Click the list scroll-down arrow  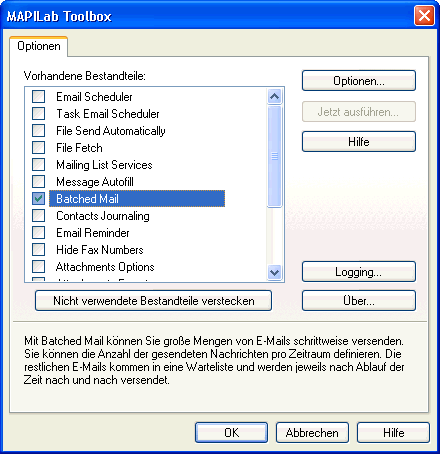tap(275, 272)
